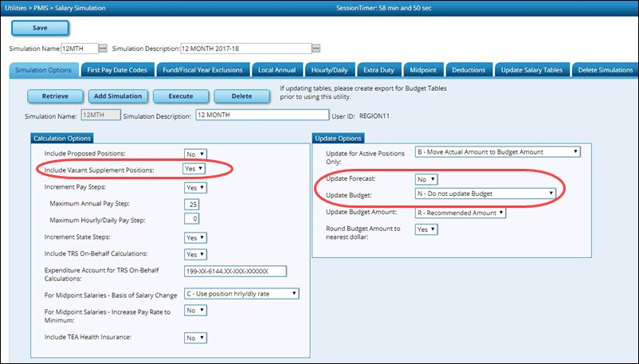Open the Update Forecast dropdown
The image size is (639, 364).
[x=426, y=179]
